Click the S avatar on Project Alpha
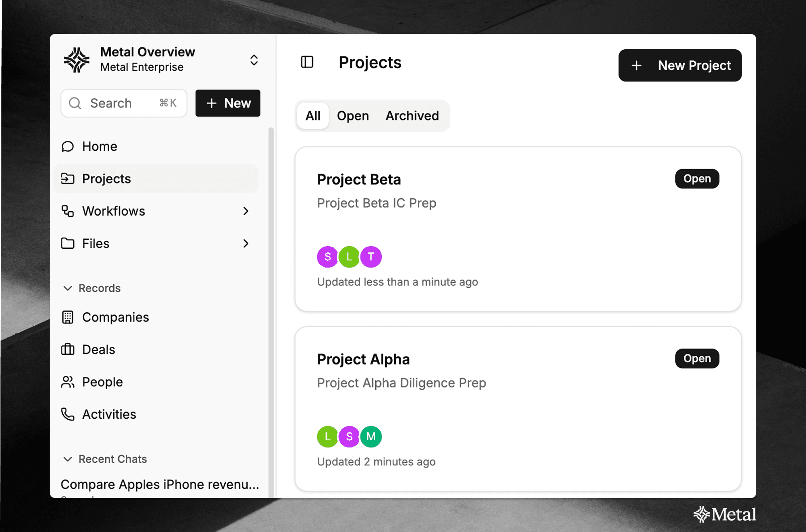 pos(349,437)
